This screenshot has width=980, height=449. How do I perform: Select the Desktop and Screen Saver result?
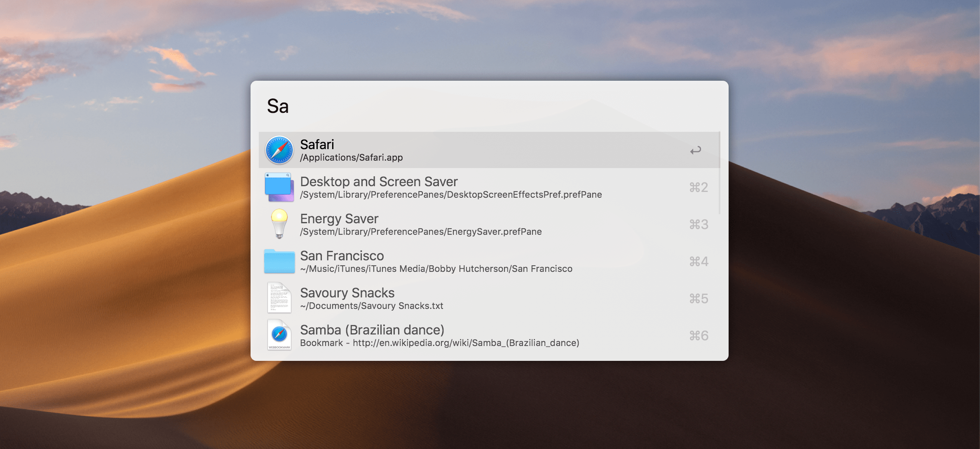click(379, 182)
